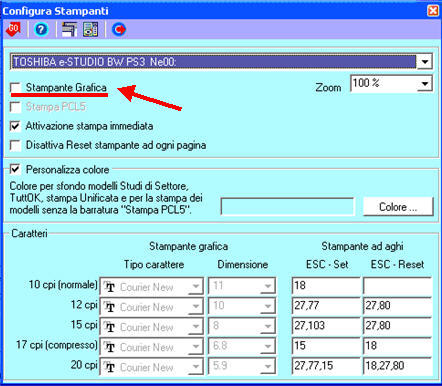Viewport: 442px width, 386px height.
Task: Click the Stampante grafica column heading
Action: tap(188, 246)
